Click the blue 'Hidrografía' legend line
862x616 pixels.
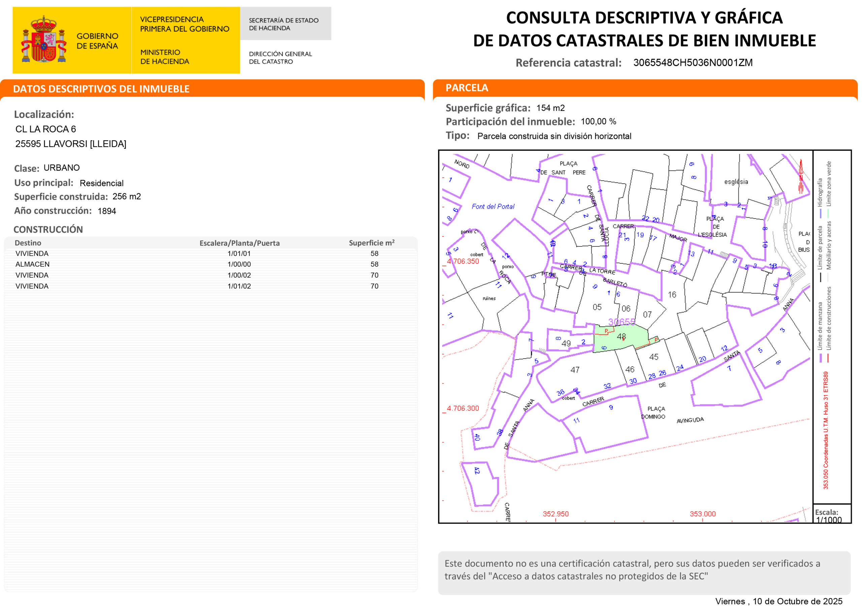pyautogui.click(x=821, y=213)
